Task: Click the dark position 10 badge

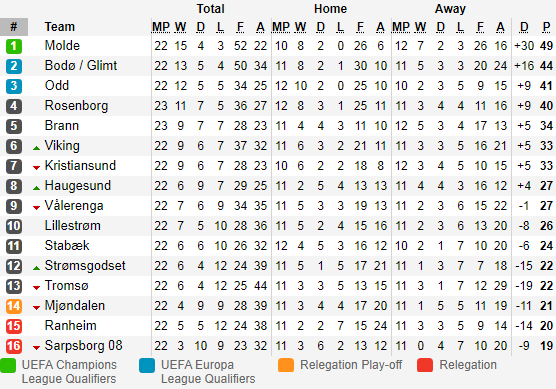Action: 14,226
